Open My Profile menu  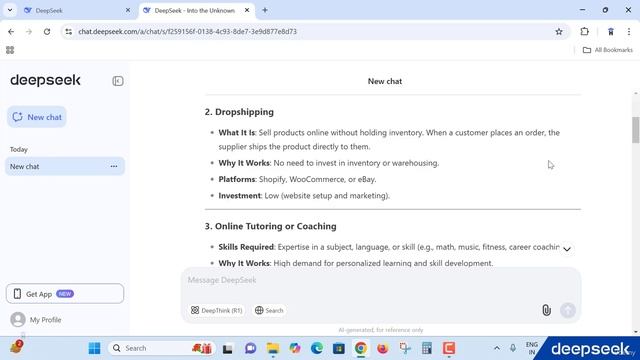(x=36, y=320)
